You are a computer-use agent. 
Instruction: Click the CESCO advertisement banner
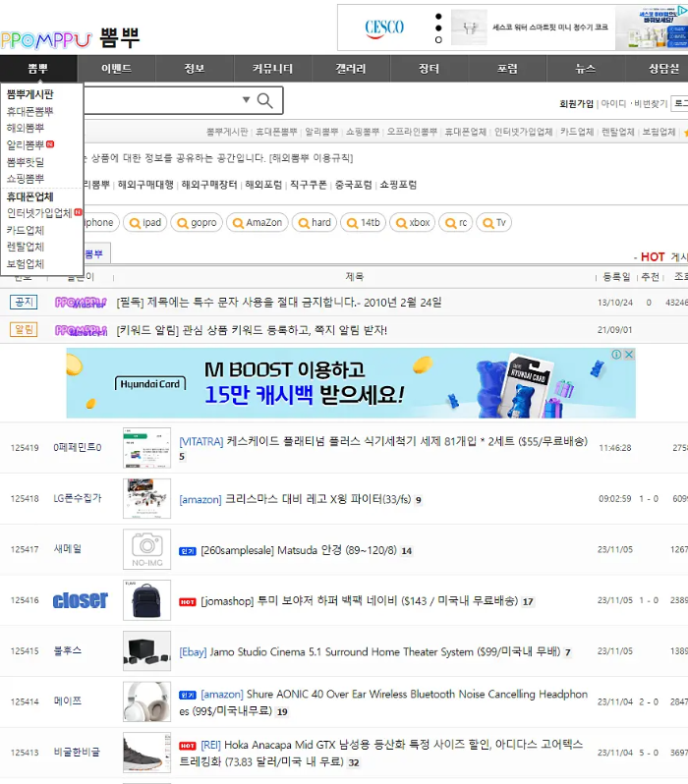point(512,28)
